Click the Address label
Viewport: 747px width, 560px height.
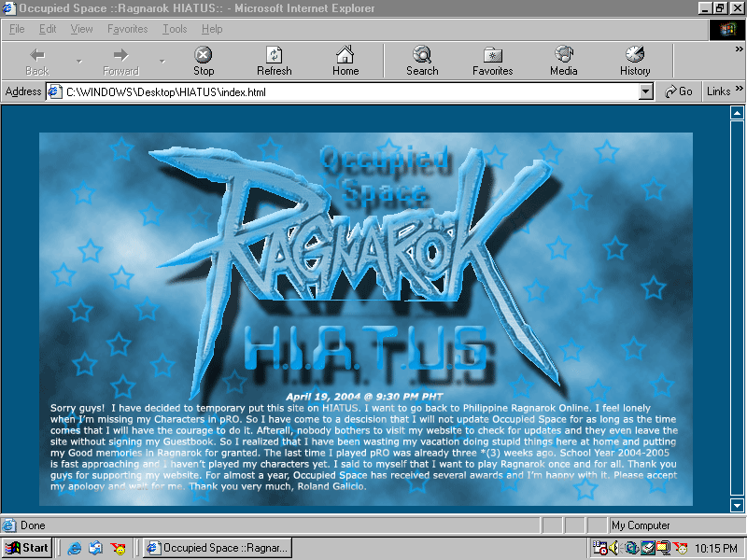pos(23,91)
